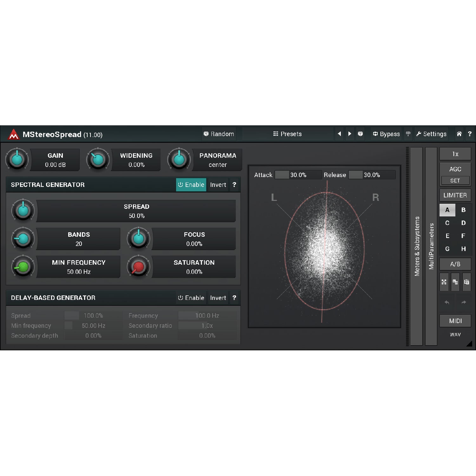Expand the MultiParameters panel
This screenshot has width=476, height=476.
(431, 246)
